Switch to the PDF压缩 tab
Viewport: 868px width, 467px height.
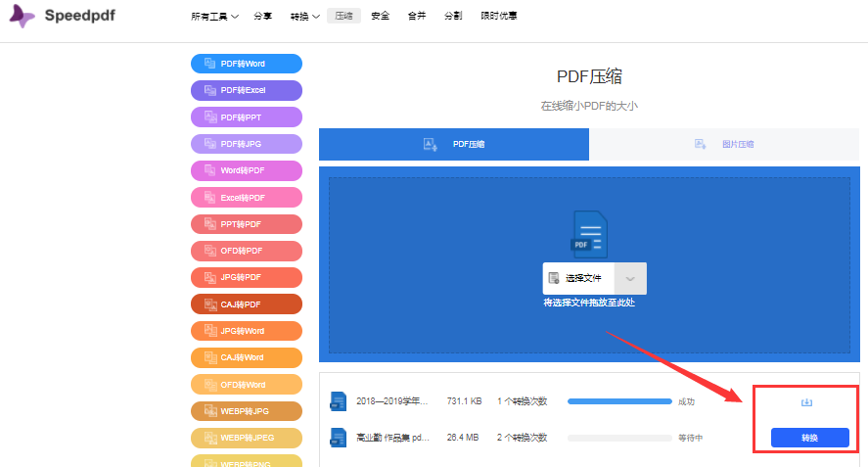pyautogui.click(x=454, y=145)
